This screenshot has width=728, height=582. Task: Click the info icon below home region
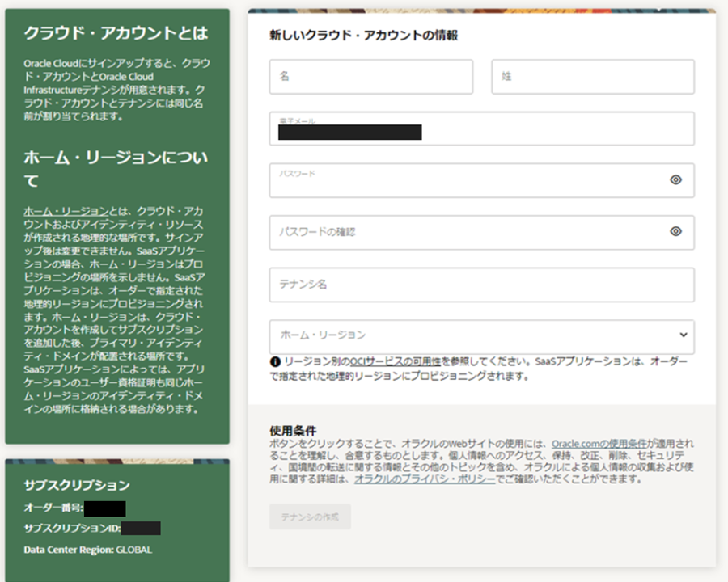point(275,361)
